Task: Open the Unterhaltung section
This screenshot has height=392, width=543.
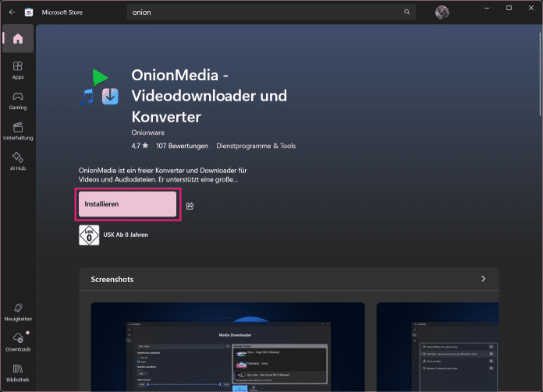Action: pos(17,130)
